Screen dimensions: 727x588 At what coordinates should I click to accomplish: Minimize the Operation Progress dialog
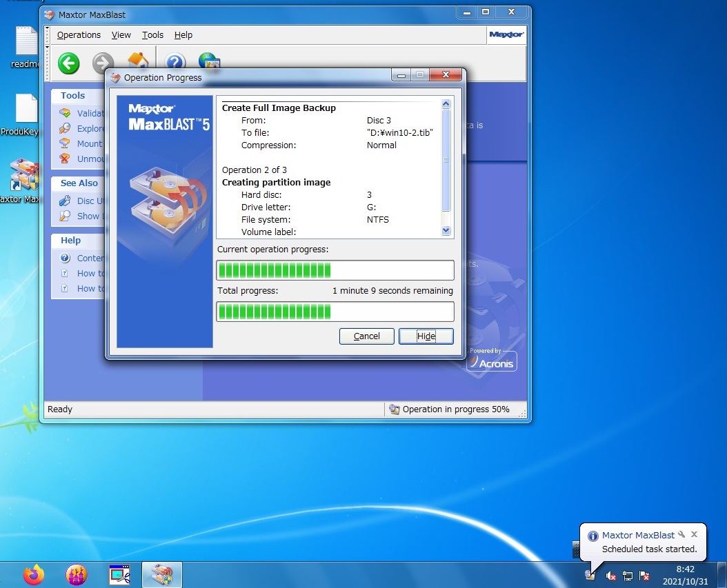tap(401, 74)
